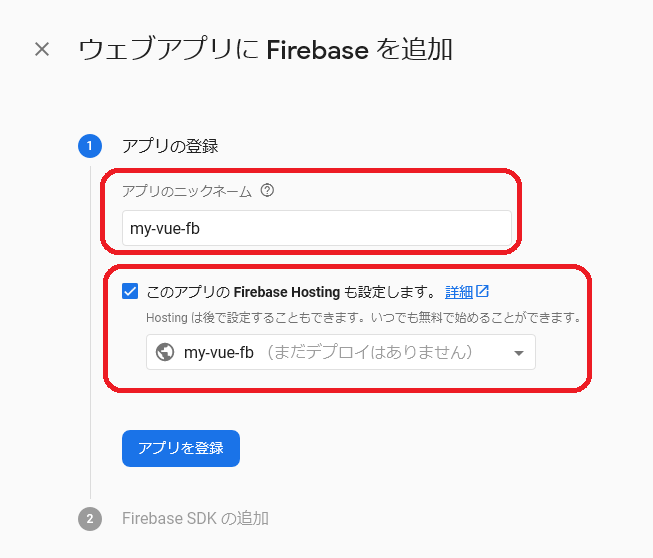
Task: Click the まだデプロイはありません placeholder text
Action: [369, 352]
